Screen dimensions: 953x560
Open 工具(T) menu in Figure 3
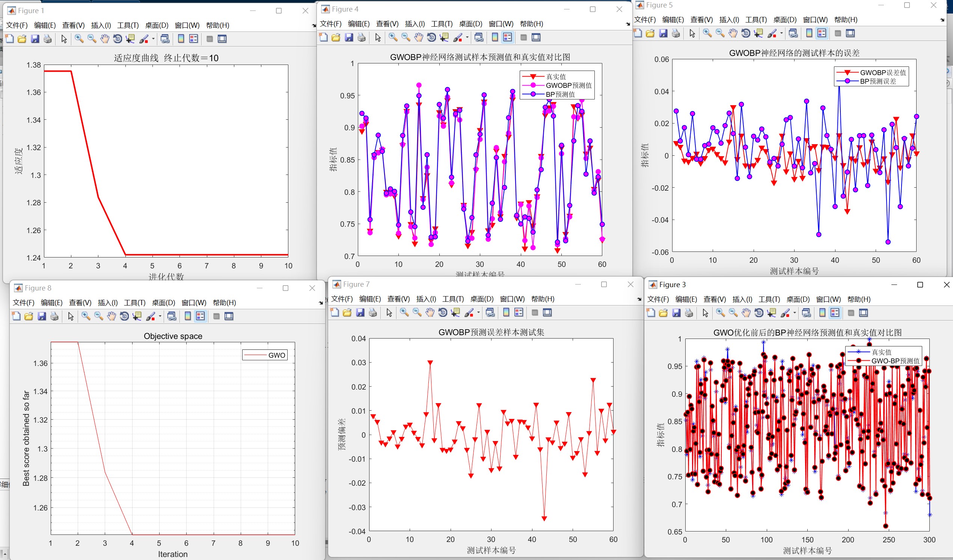(769, 299)
